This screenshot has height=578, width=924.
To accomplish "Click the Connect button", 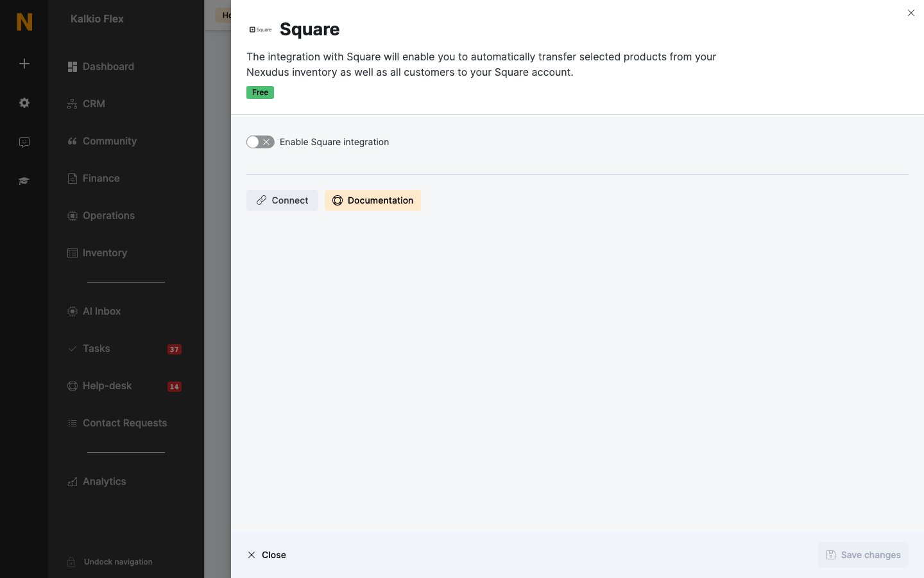I will coord(282,200).
